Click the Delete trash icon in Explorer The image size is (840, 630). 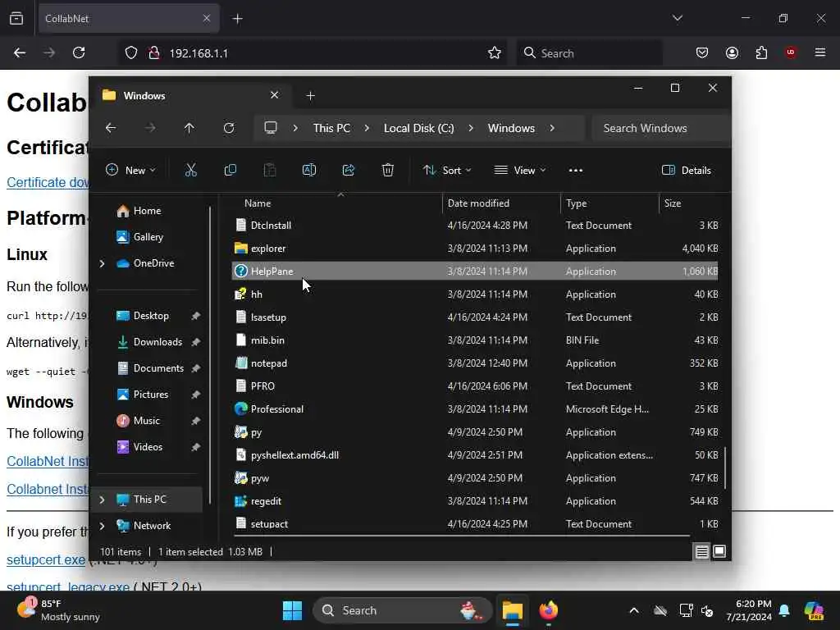pos(388,171)
